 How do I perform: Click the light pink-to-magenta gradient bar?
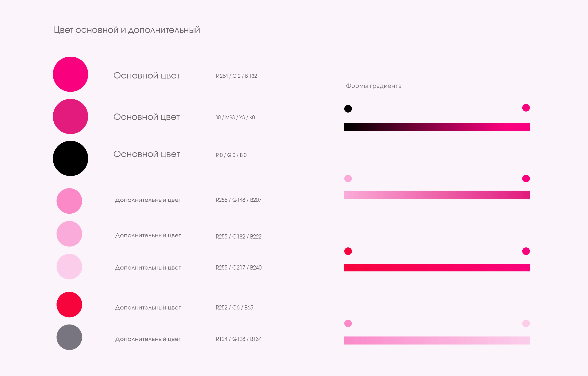pos(437,195)
